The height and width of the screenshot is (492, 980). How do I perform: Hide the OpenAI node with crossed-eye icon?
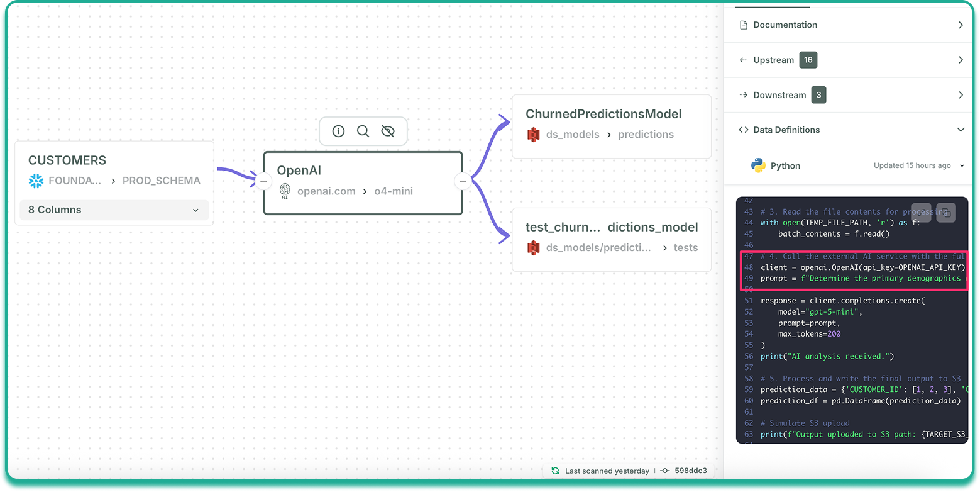pos(388,131)
